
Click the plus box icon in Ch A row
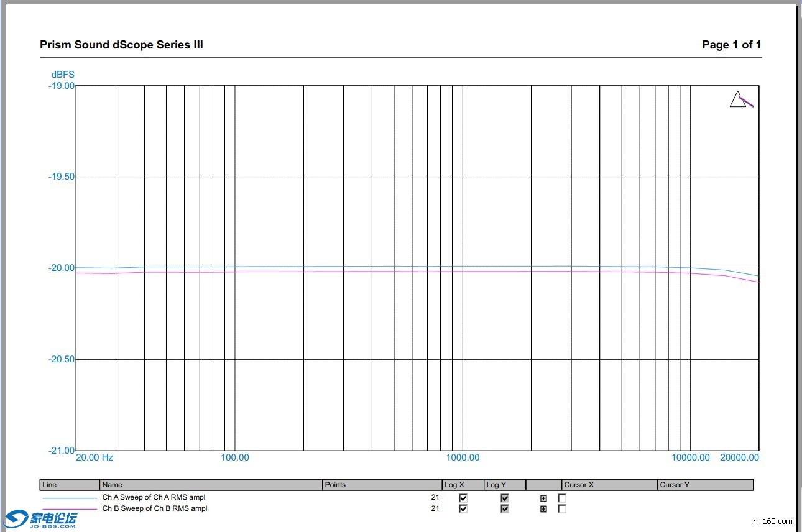(x=543, y=498)
